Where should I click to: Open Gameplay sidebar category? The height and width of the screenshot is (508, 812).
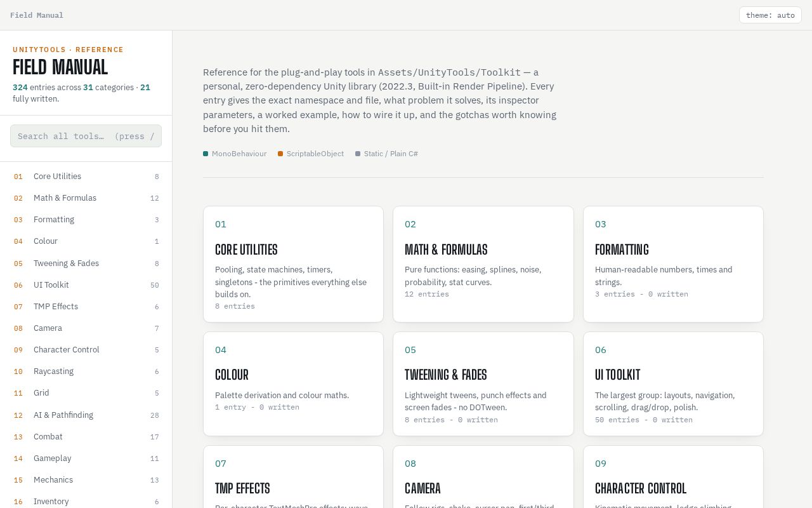(86, 458)
